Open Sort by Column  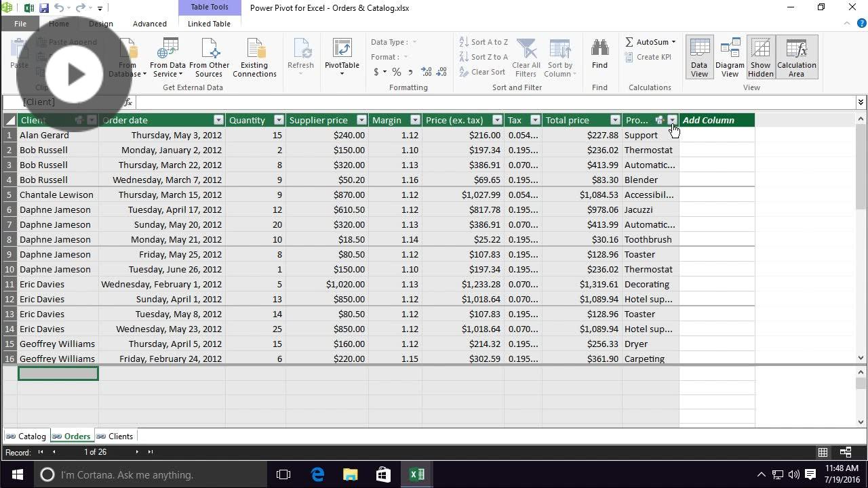tap(560, 58)
